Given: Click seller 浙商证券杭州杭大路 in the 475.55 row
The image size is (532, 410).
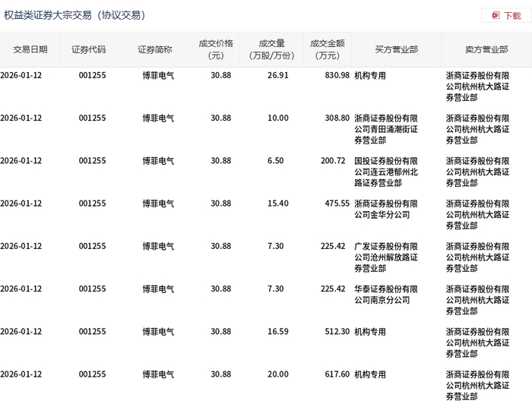Looking at the screenshot, I should pyautogui.click(x=478, y=214).
